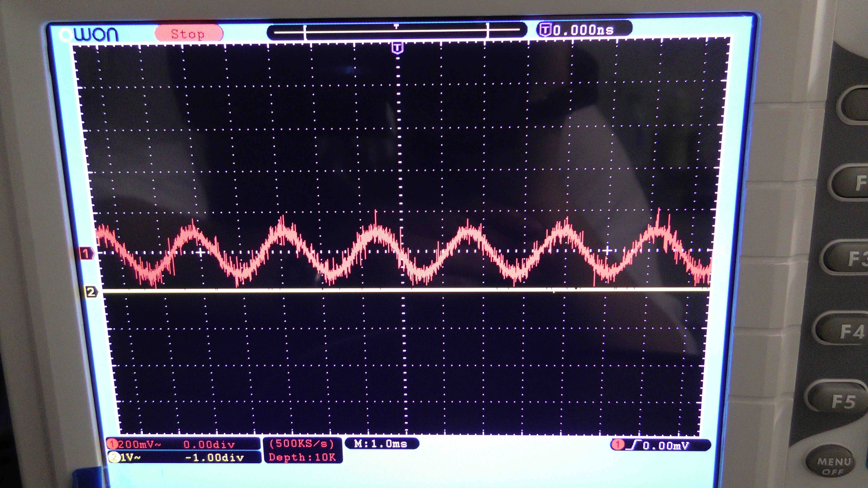Click the channel 1 0.00div offset value
The image size is (868, 488).
click(209, 445)
